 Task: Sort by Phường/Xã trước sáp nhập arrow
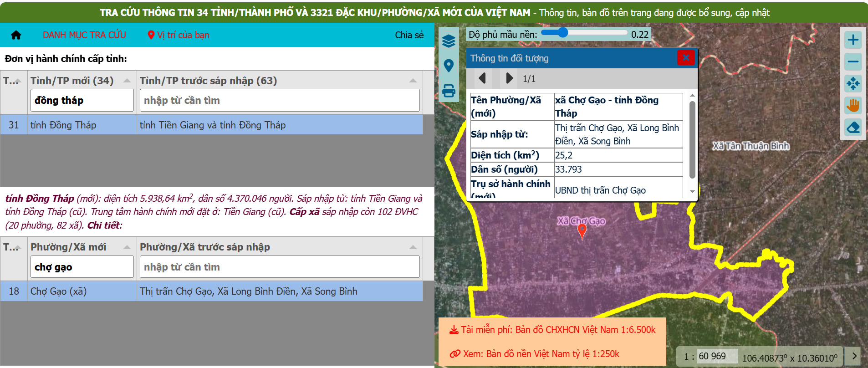(413, 247)
